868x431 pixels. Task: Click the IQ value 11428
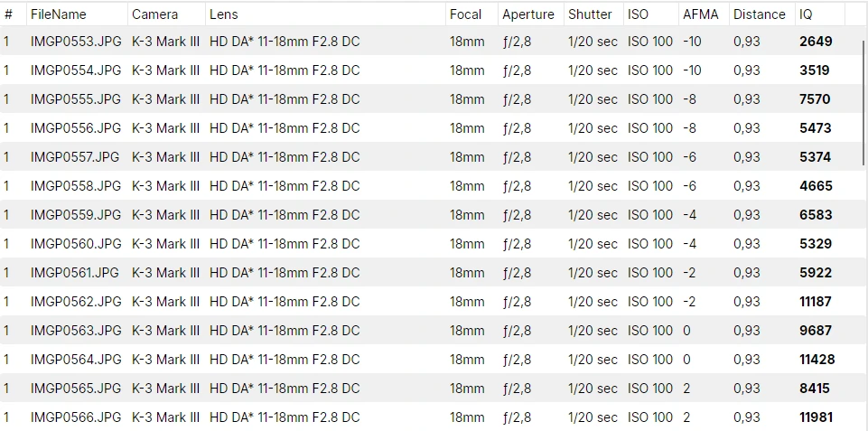coord(817,360)
